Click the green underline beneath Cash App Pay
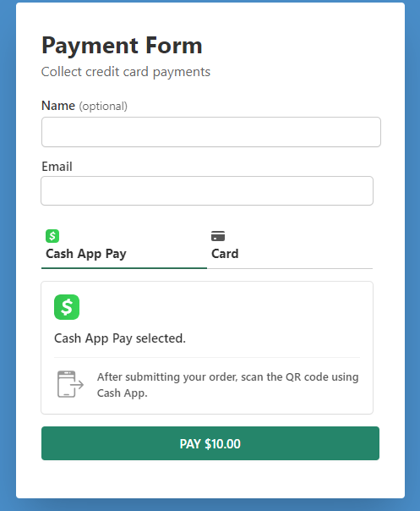420x511 pixels. (x=124, y=268)
